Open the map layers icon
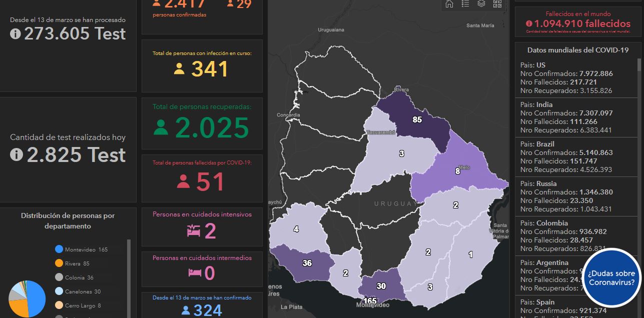The height and width of the screenshot is (318, 644). tap(481, 4)
